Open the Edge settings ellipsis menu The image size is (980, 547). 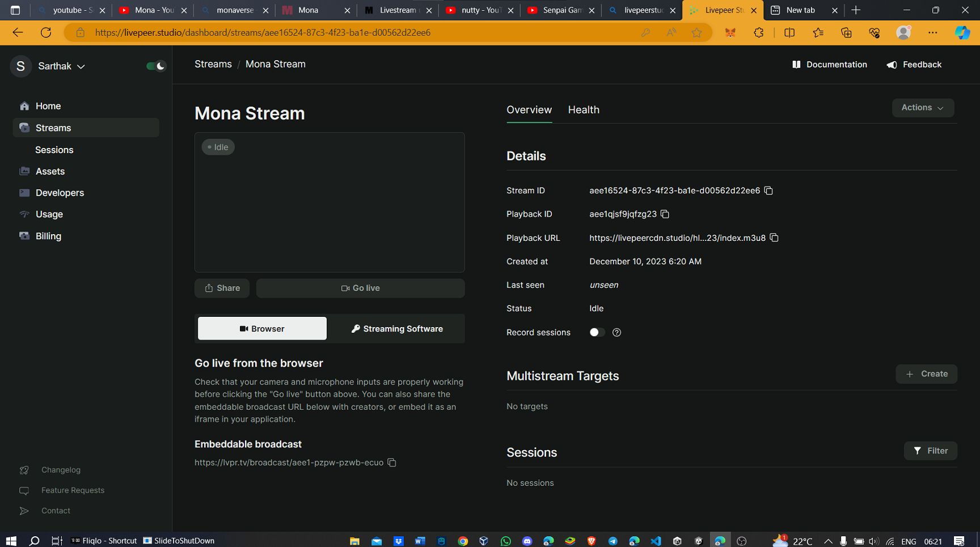[933, 33]
